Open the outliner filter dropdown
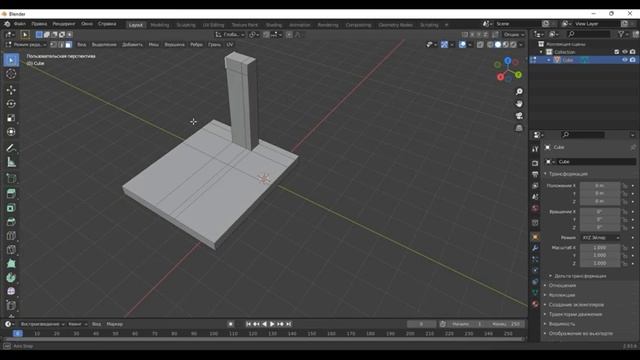The width and height of the screenshot is (640, 360). point(622,35)
